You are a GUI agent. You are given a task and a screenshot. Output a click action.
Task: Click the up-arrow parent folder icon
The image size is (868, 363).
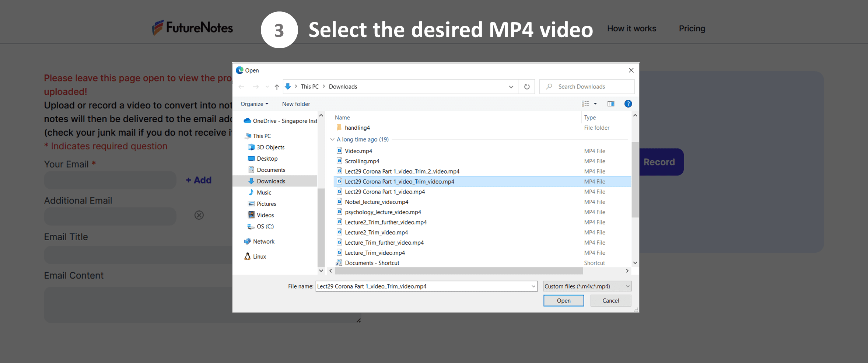pyautogui.click(x=277, y=87)
